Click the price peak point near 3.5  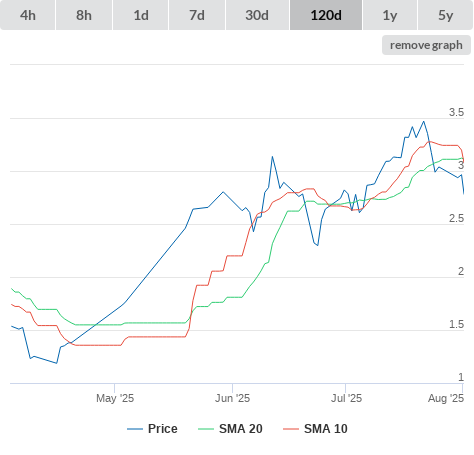[424, 122]
